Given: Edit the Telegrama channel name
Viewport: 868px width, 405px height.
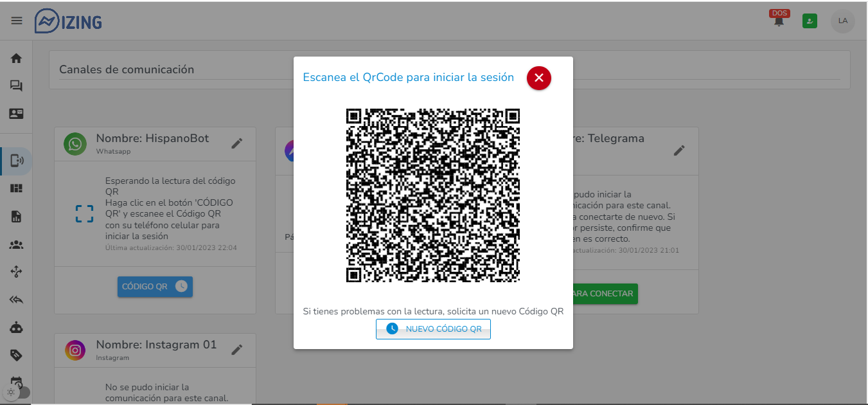Looking at the screenshot, I should coord(679,150).
